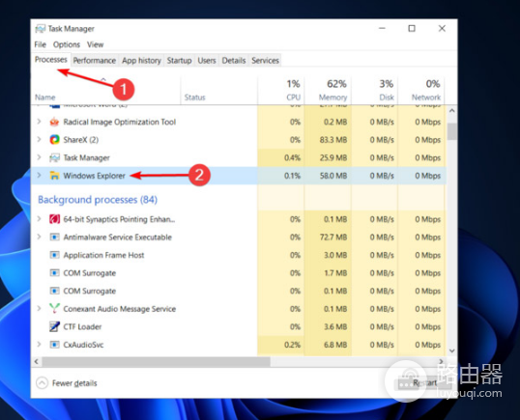Screen dimensions: 520x420
Task: Expand the 64-bit Synaptics Pointing Enhancer row
Action: 39,219
